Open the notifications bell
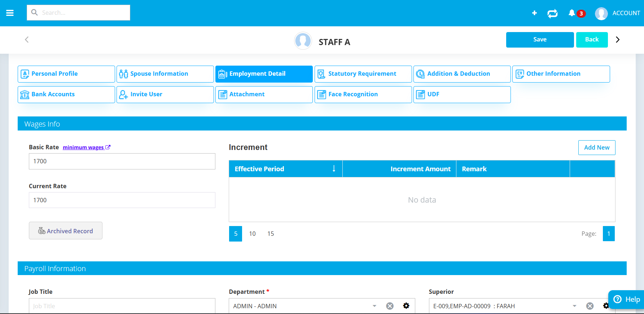 pyautogui.click(x=572, y=13)
